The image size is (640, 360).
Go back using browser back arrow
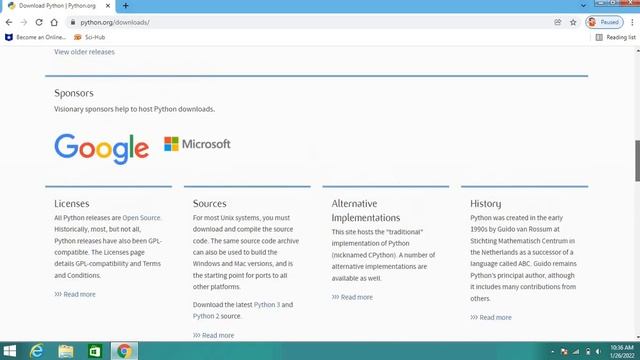(9, 22)
